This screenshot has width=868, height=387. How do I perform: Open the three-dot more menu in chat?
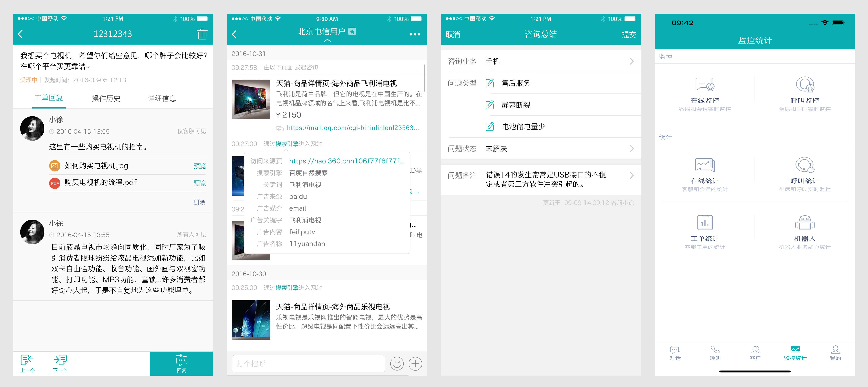[415, 34]
